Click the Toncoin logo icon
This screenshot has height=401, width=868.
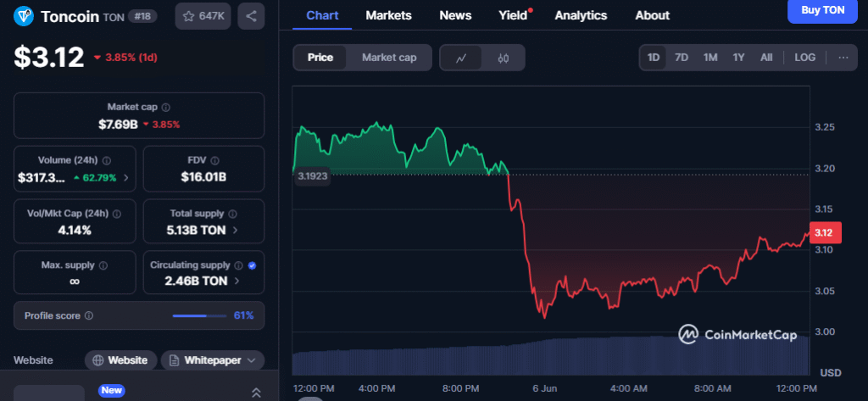[24, 16]
